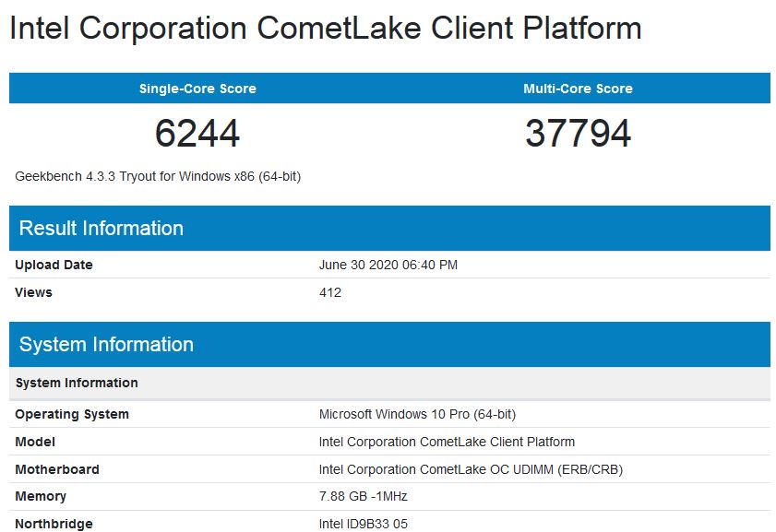The width and height of the screenshot is (776, 532).
Task: Click the view count 412
Action: 330,292
